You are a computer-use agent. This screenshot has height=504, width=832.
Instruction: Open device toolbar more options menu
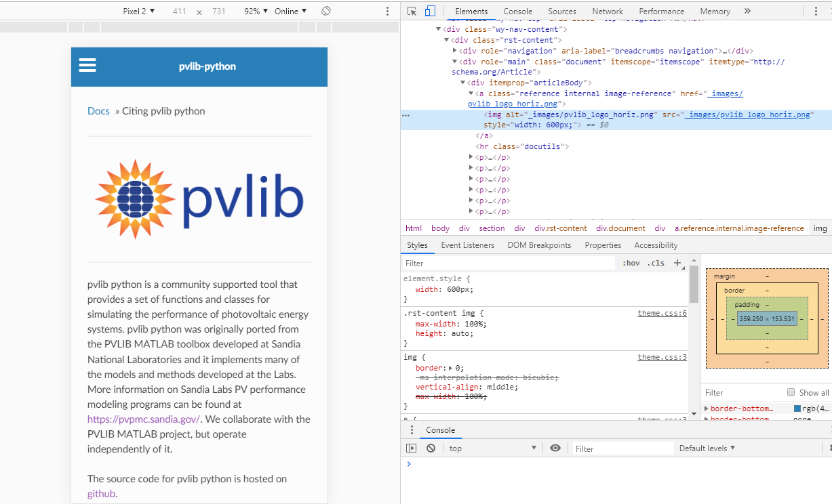(x=388, y=11)
